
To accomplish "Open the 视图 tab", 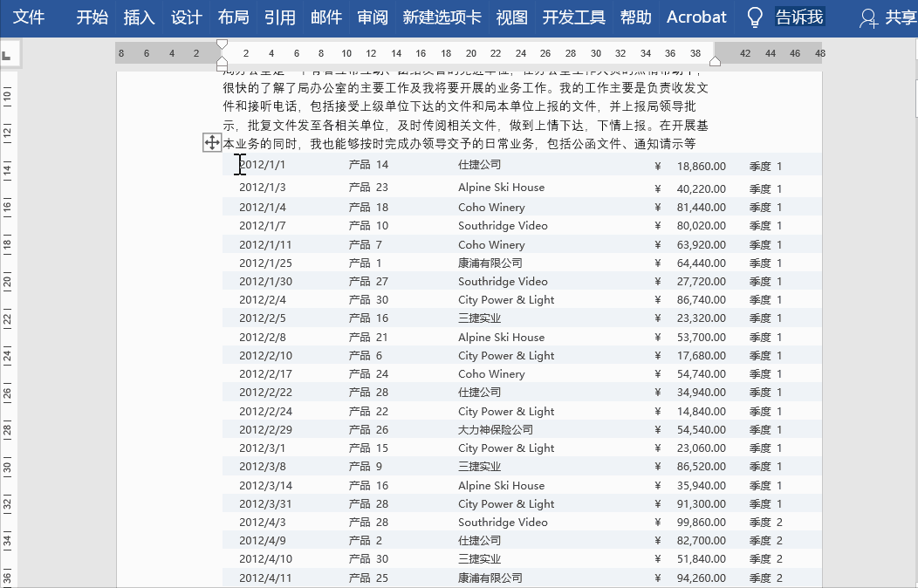I will pyautogui.click(x=511, y=17).
